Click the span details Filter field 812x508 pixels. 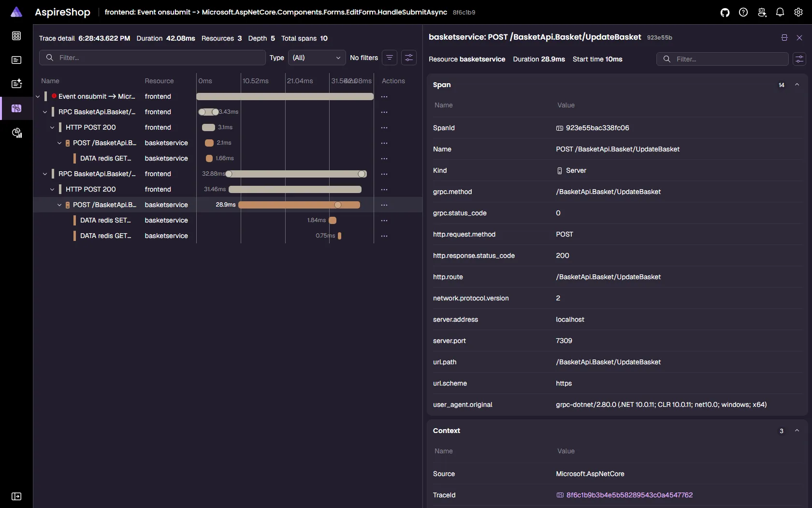(x=723, y=59)
